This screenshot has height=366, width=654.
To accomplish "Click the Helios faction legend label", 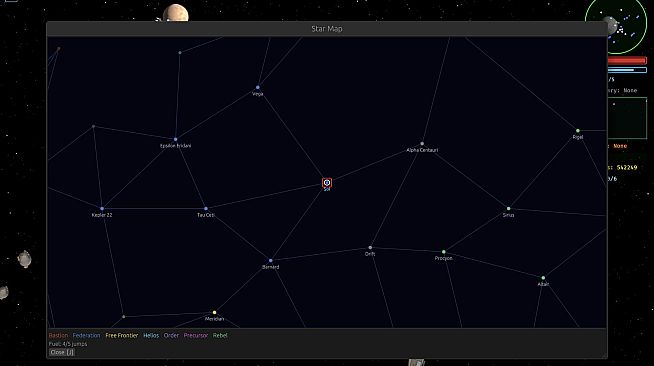I will coord(151,335).
